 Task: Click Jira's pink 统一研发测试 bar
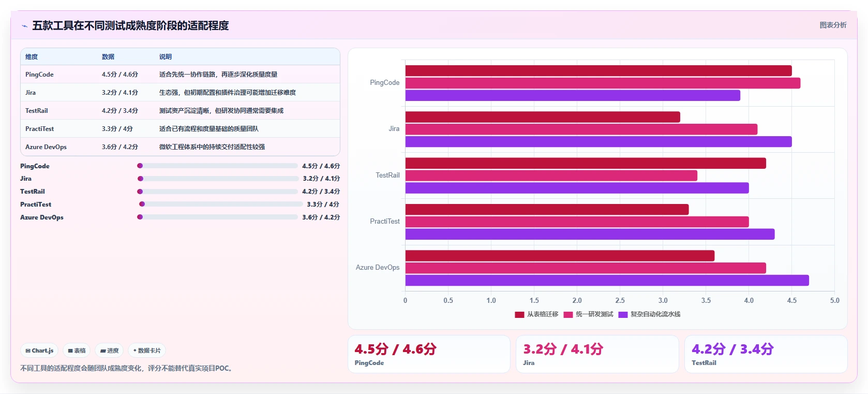click(581, 129)
